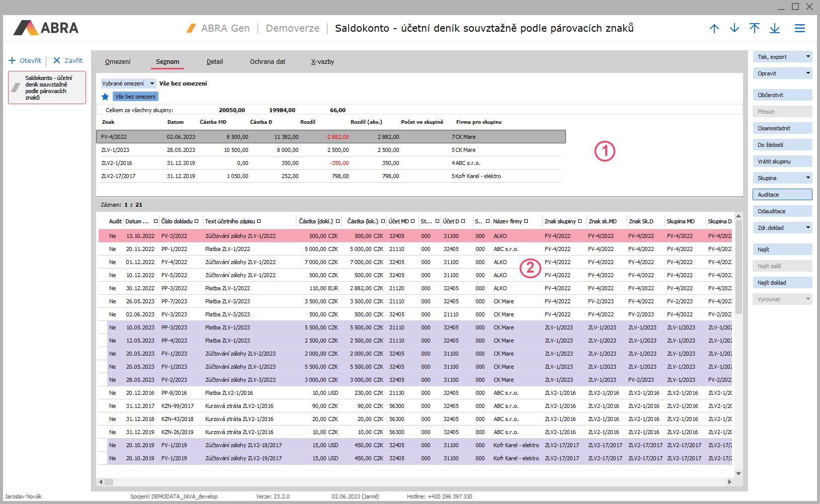Switch to the Omezení tab
This screenshot has width=820, height=504.
[x=118, y=62]
